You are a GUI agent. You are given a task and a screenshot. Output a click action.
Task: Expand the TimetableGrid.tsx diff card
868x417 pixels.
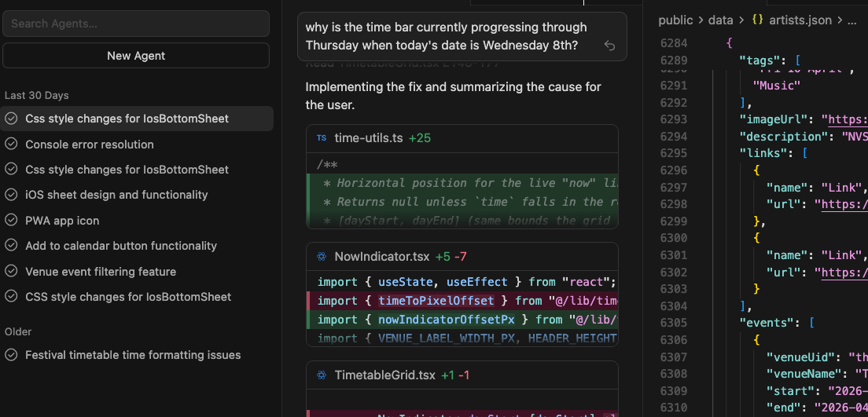tap(462, 375)
